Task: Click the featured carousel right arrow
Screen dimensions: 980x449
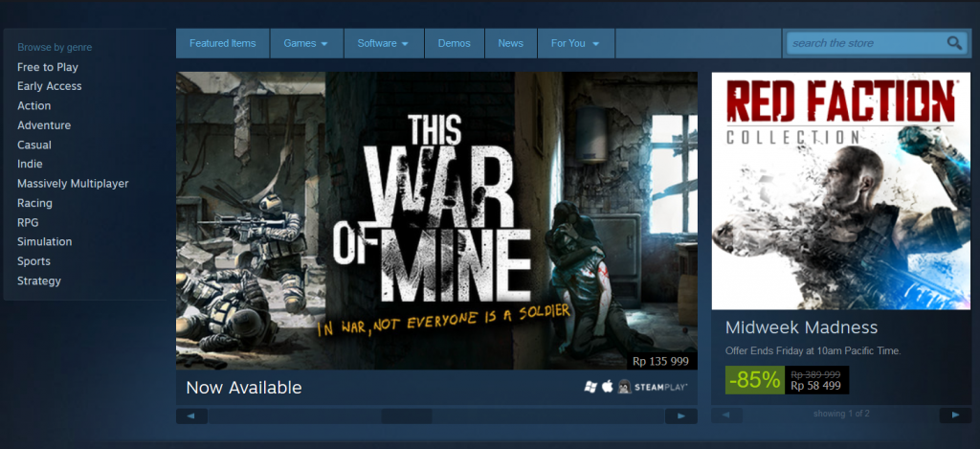Action: pyautogui.click(x=681, y=415)
